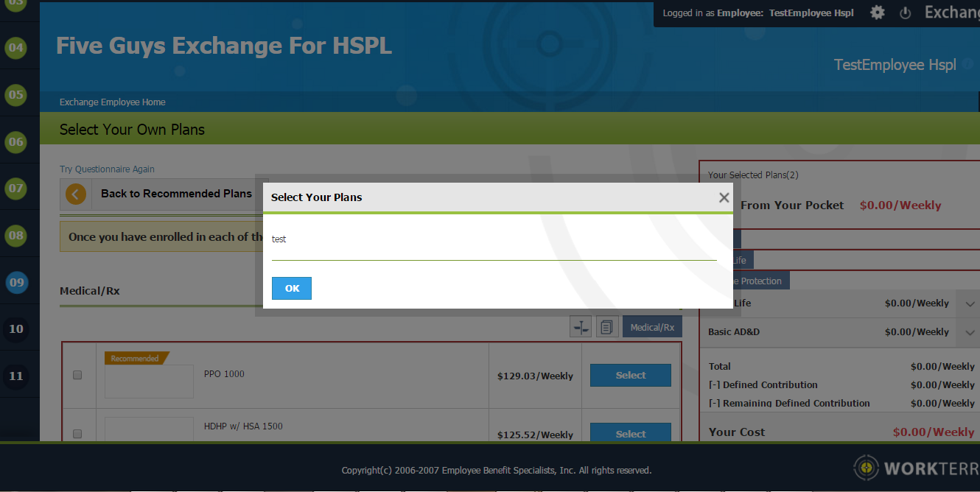The width and height of the screenshot is (980, 492).
Task: Go to step 11 circle
Action: tap(16, 376)
